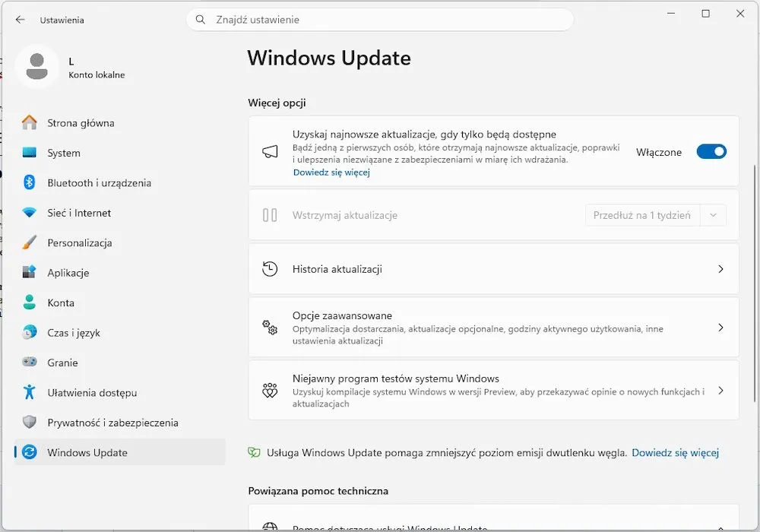
Task: Click the Prywatność i zabezpieczenia shield icon
Action: (x=29, y=422)
